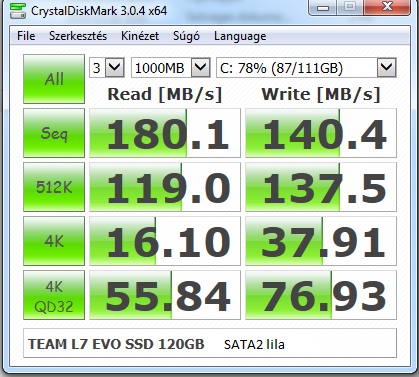Screen dimensions: 419x377
Task: Click the 4K QD32 write result 76.93
Action: 321,295
